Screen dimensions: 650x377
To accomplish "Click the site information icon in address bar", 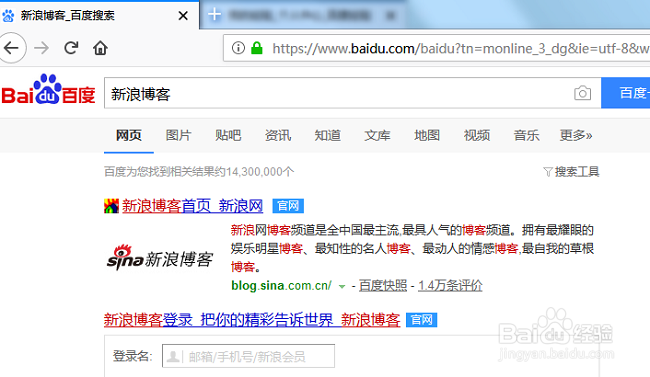I will (238, 48).
